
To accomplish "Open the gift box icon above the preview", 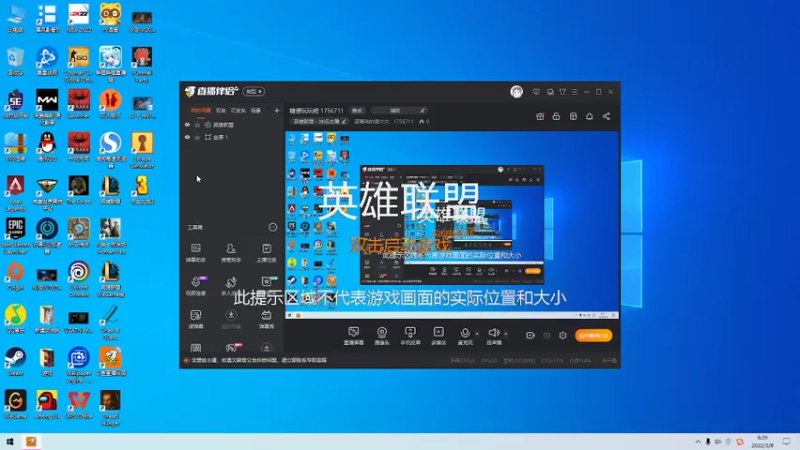I will [540, 116].
